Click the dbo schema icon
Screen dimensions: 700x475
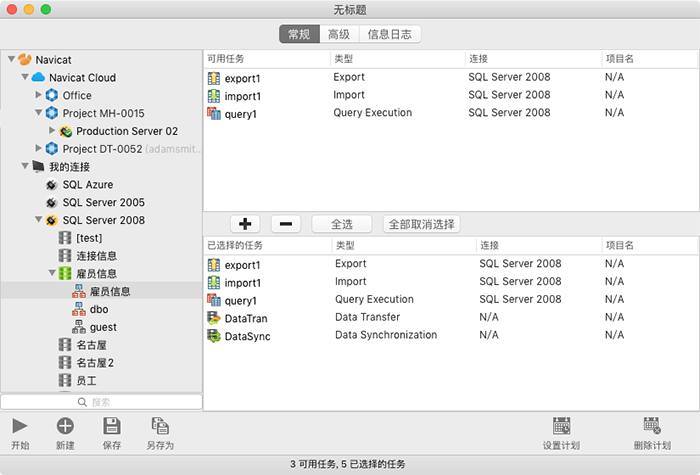79,309
